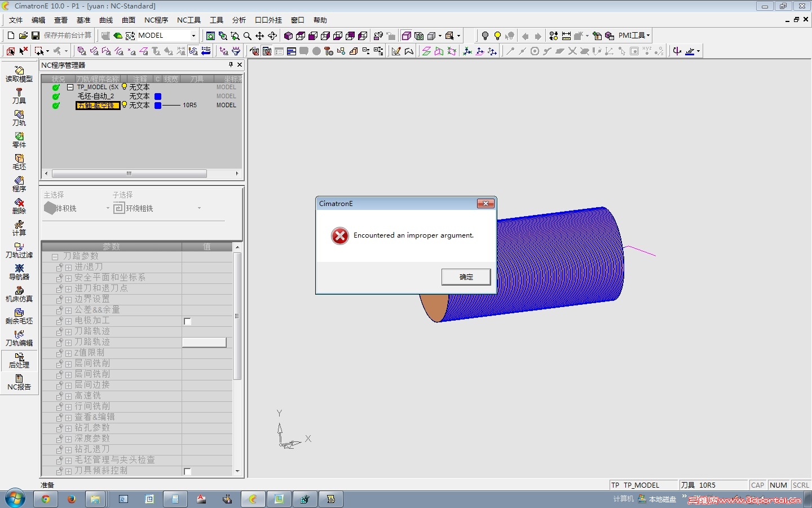Generate the NC报告 report icon
812x508 pixels.
pyautogui.click(x=19, y=382)
